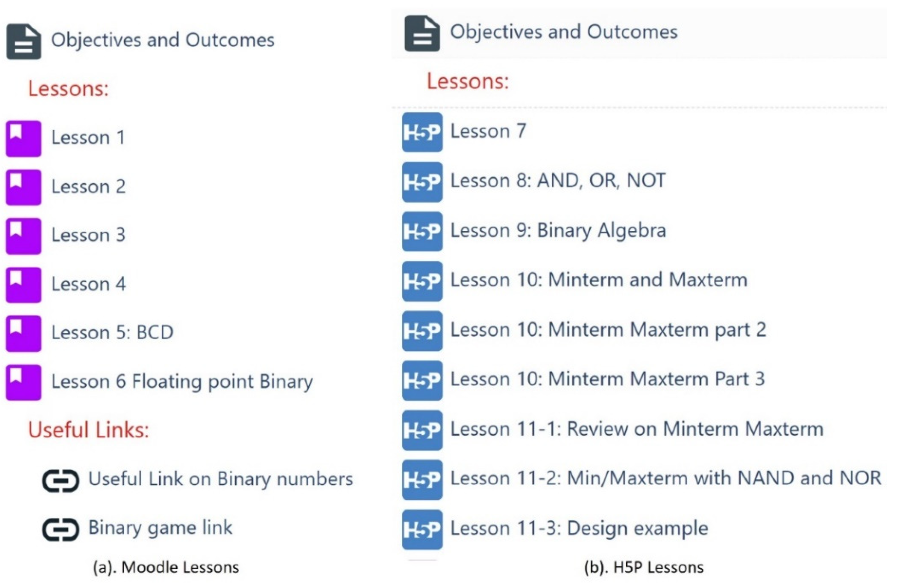Open Lesson 8: AND, OR, NOT
Image resolution: width=908 pixels, height=588 pixels.
tap(558, 181)
